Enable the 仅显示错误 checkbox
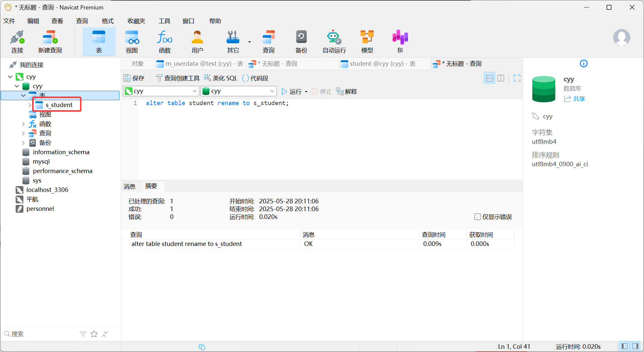Image resolution: width=644 pixels, height=352 pixels. click(478, 217)
